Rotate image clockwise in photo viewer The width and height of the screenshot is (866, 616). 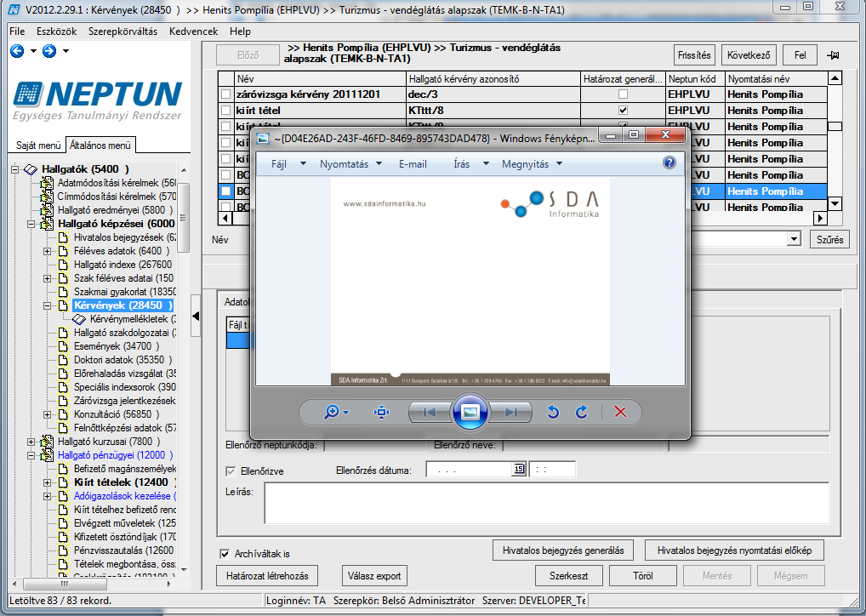[x=582, y=412]
